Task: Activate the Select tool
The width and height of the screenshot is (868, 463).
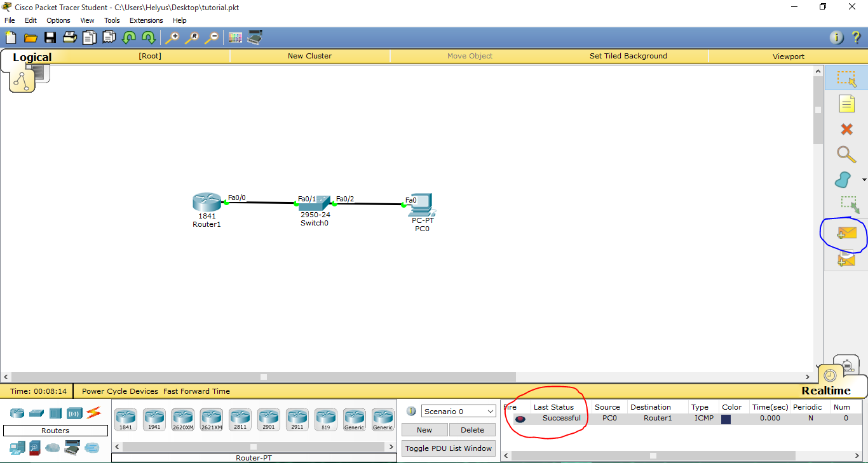Action: [846, 79]
